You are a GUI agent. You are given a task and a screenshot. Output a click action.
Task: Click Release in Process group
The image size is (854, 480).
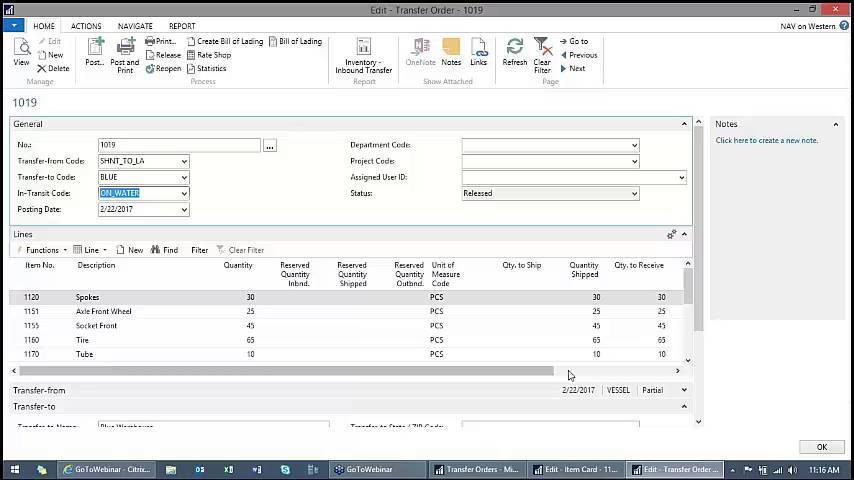pos(163,55)
